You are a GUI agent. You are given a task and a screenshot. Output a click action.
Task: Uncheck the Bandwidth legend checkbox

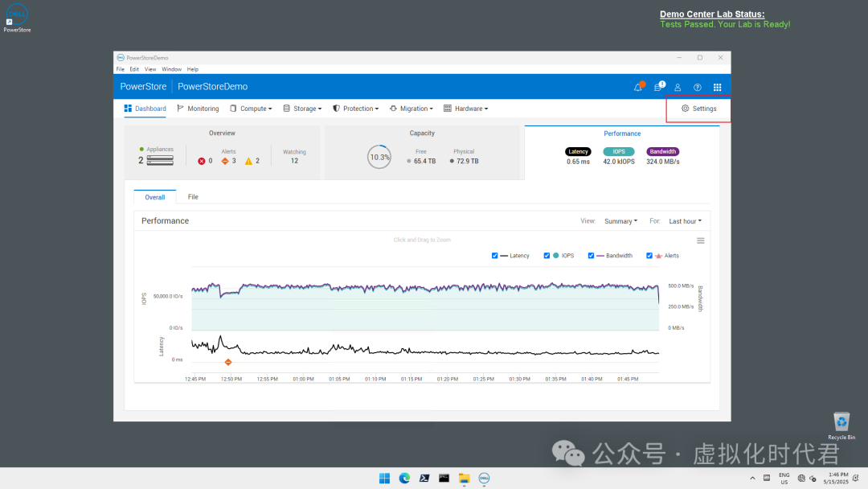pos(592,256)
